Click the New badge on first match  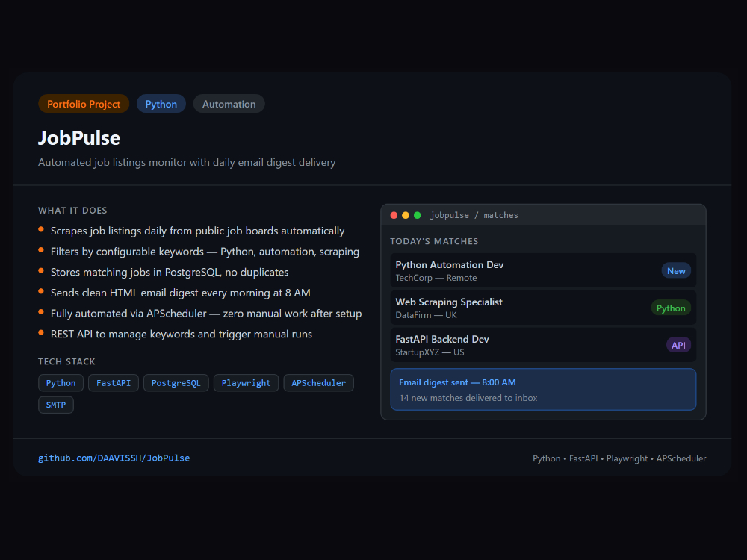[x=676, y=271]
